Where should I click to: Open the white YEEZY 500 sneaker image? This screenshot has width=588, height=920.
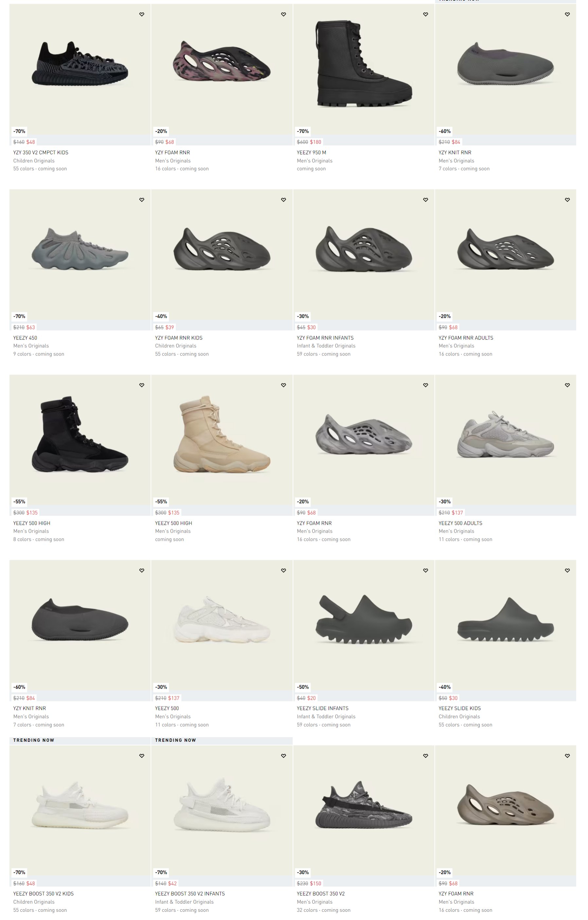pyautogui.click(x=222, y=619)
